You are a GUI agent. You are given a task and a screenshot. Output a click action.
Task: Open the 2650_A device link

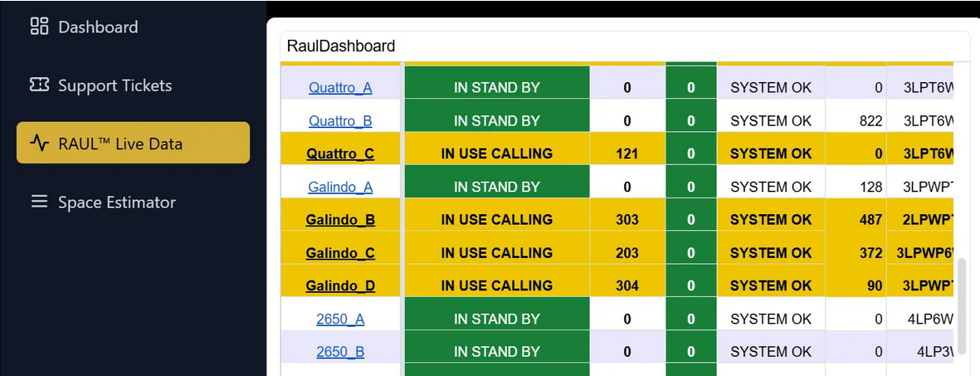340,319
